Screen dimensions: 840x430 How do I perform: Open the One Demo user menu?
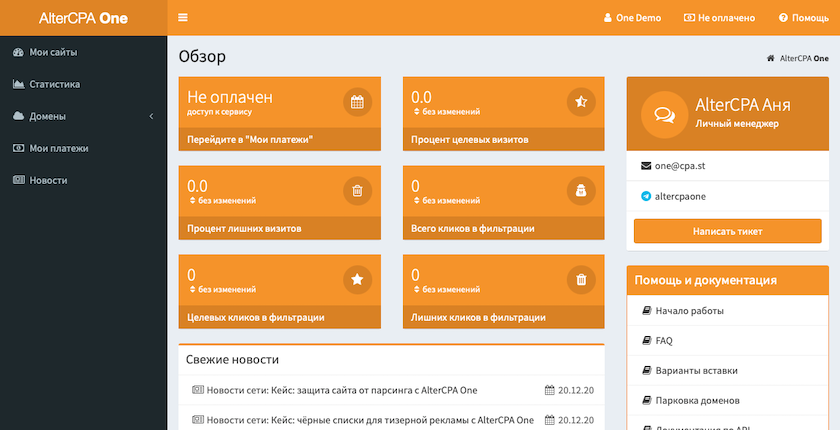(x=632, y=18)
